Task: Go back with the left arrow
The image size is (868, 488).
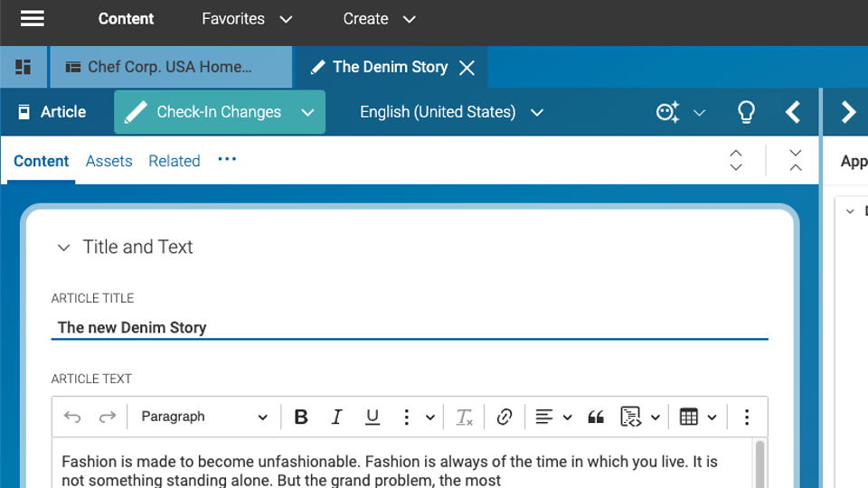Action: (793, 112)
